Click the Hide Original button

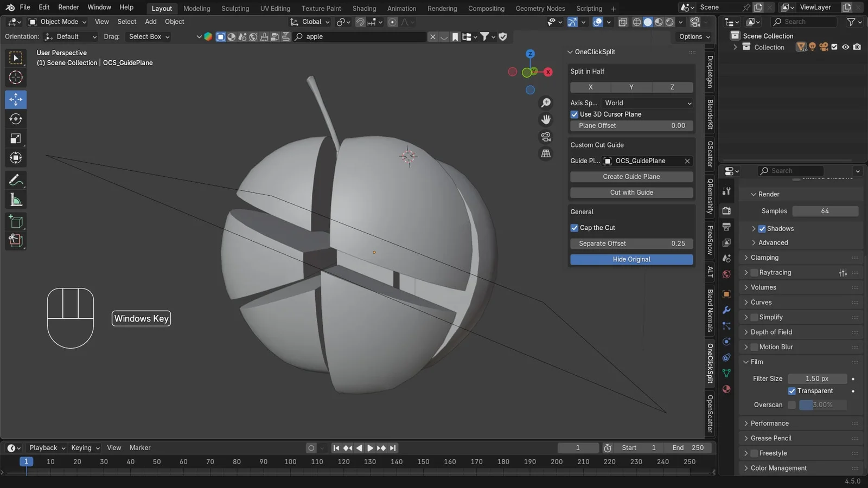click(x=631, y=259)
